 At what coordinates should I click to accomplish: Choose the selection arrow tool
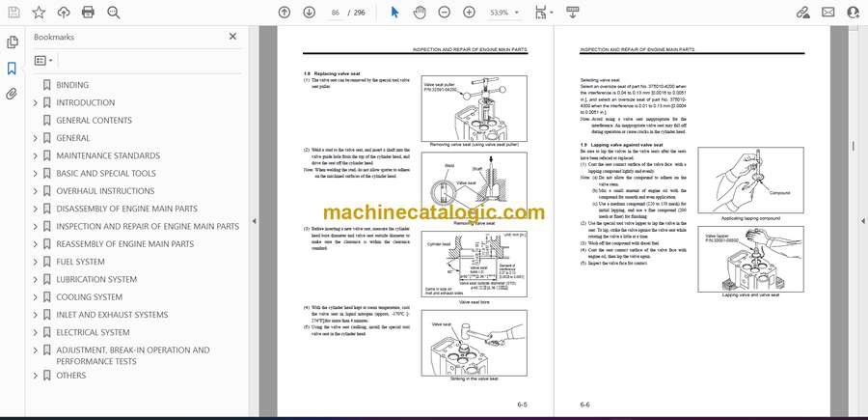(x=394, y=13)
